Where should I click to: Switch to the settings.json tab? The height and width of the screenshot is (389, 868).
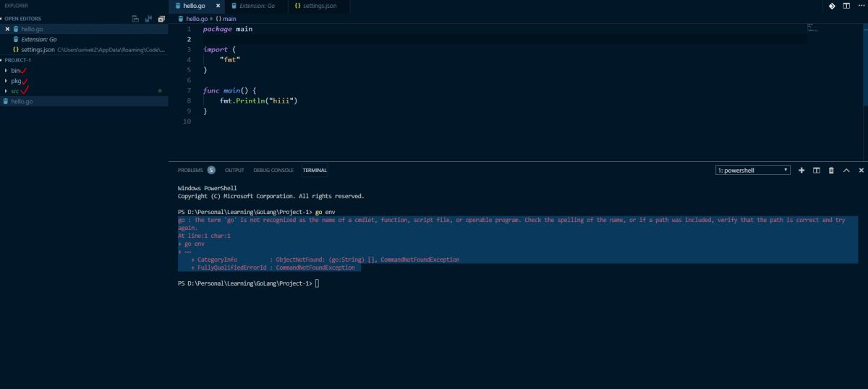pos(319,6)
